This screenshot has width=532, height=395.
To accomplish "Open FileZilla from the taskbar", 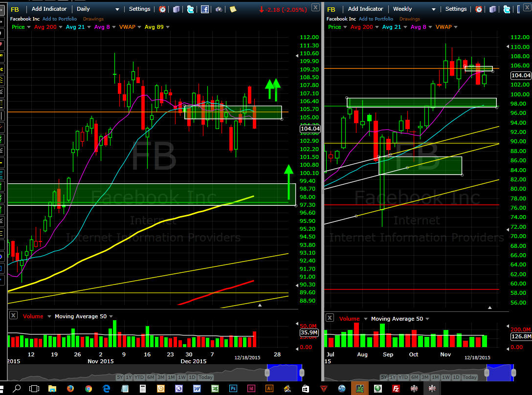I will (396, 389).
